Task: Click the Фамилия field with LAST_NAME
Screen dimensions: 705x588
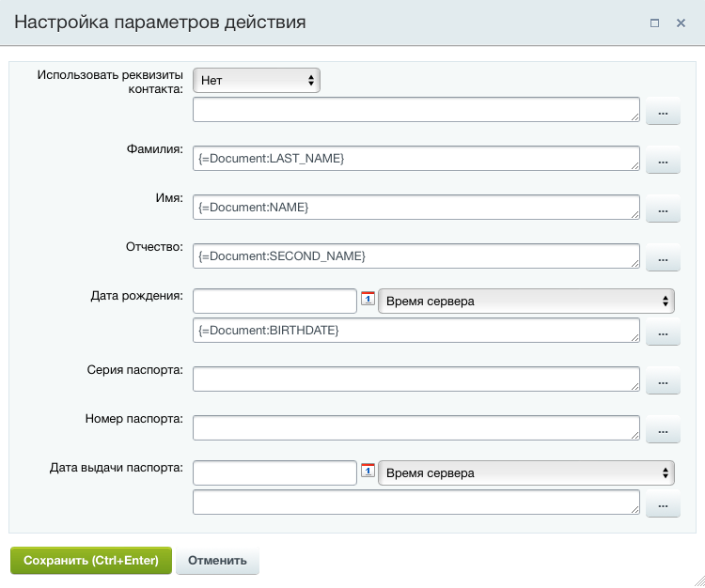Action: (415, 159)
